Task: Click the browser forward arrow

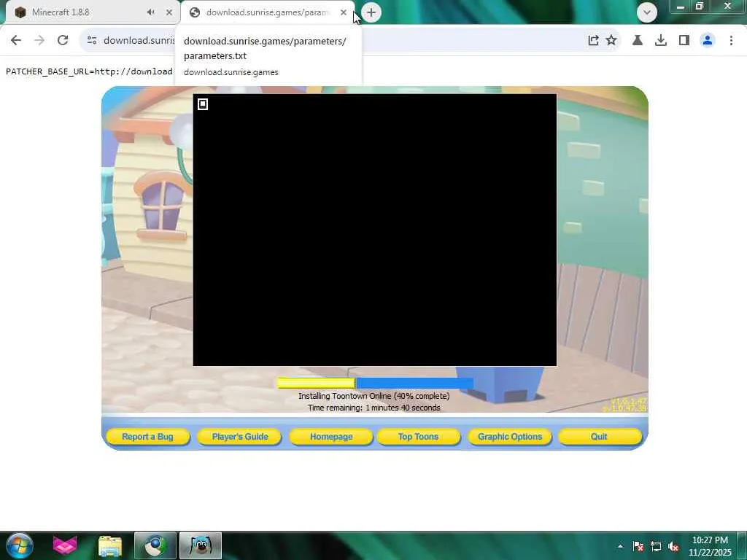Action: 39,41
